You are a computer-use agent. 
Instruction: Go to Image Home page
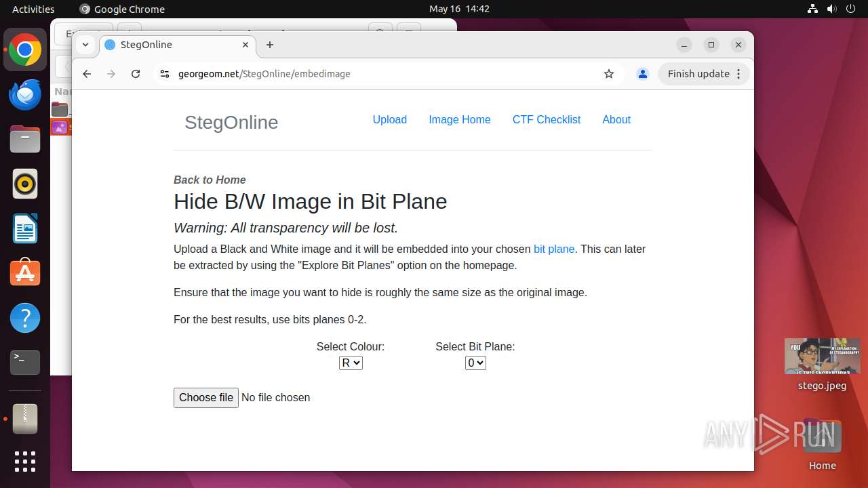point(460,119)
